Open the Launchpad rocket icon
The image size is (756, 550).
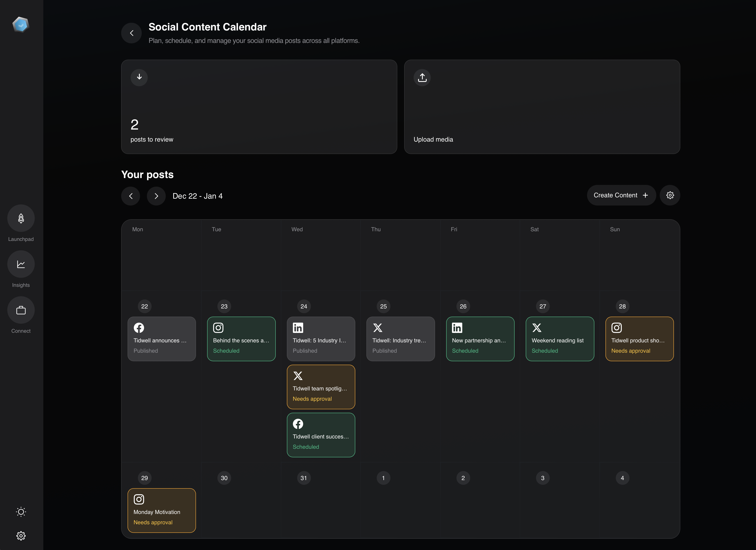[x=21, y=218]
